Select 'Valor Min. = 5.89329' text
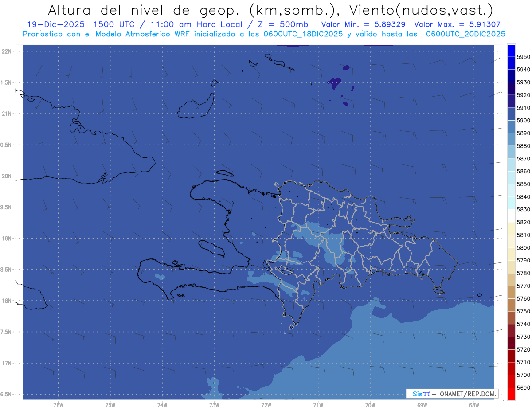This screenshot has height=411, width=532. tap(363, 24)
